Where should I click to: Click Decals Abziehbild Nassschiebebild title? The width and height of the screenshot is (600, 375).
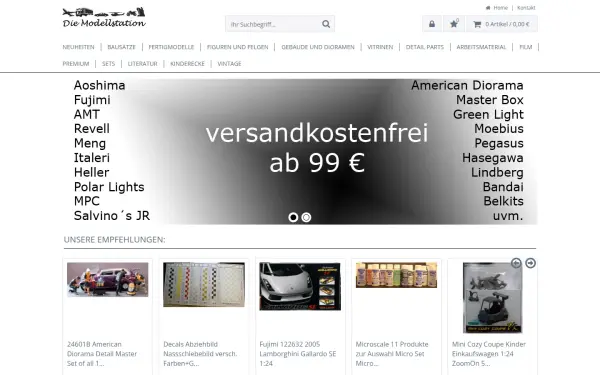(200, 354)
